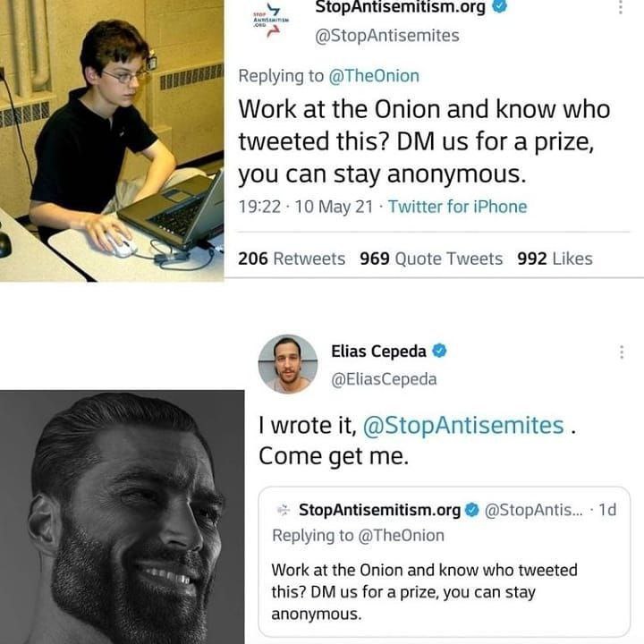Screen dimensions: 644x644
Task: Click verified badge next to StopAntisemitism.org name
Action: tap(500, 6)
